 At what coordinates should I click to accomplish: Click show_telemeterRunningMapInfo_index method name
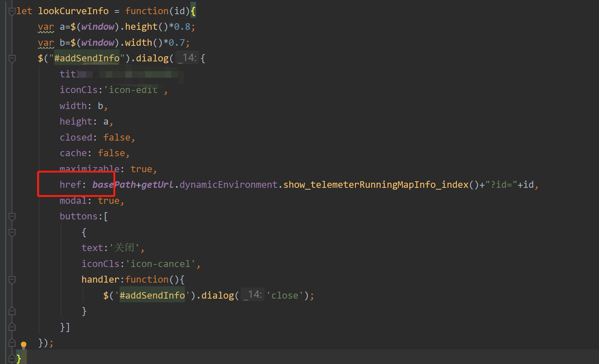376,185
